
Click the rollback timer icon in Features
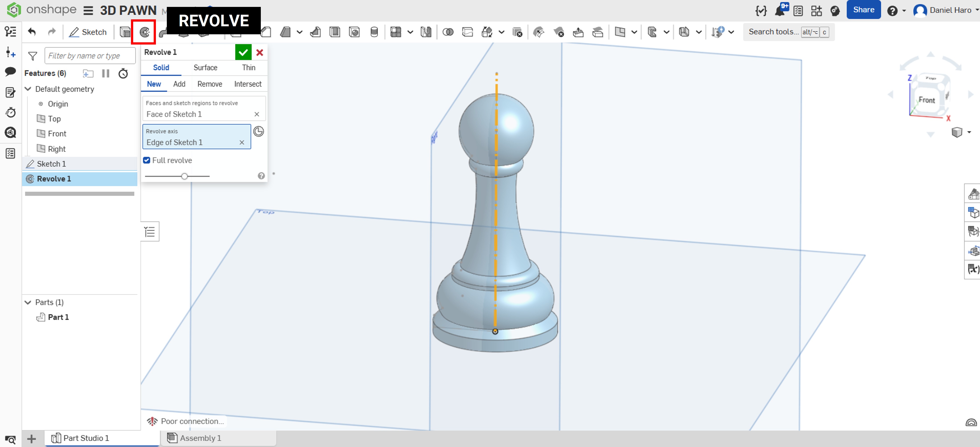pos(123,73)
